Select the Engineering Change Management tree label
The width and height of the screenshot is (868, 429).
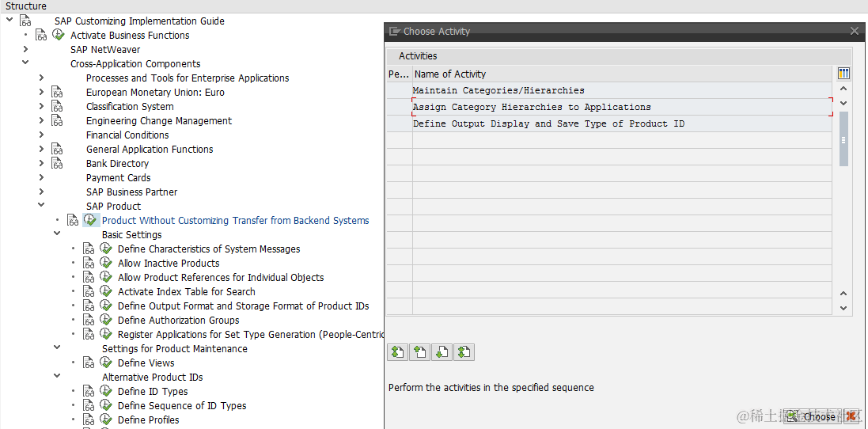pos(159,120)
